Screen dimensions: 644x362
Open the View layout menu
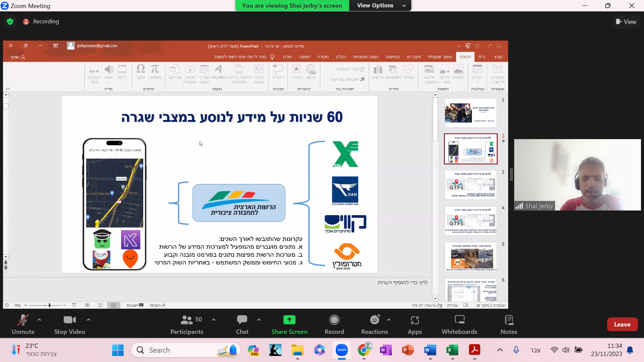point(626,21)
